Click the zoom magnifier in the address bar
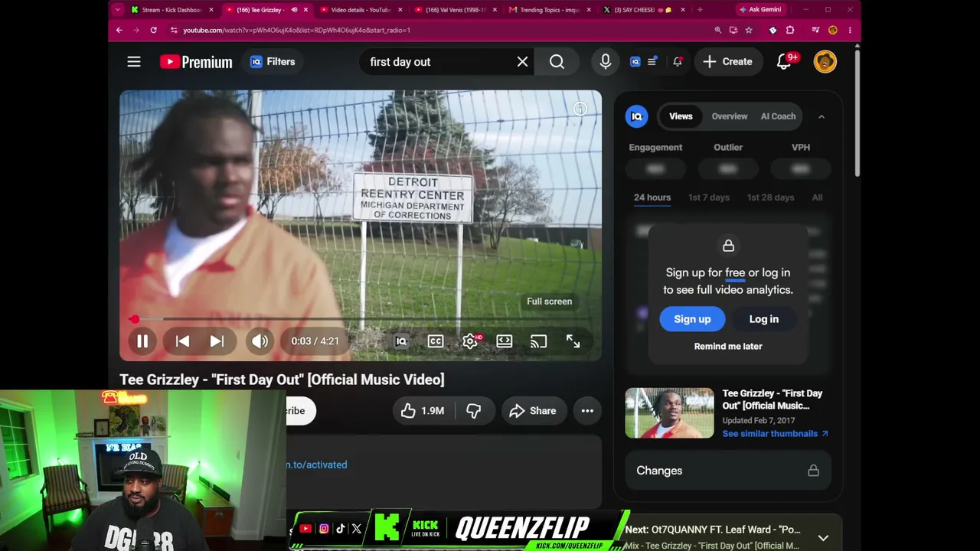Image resolution: width=980 pixels, height=551 pixels. [x=717, y=30]
